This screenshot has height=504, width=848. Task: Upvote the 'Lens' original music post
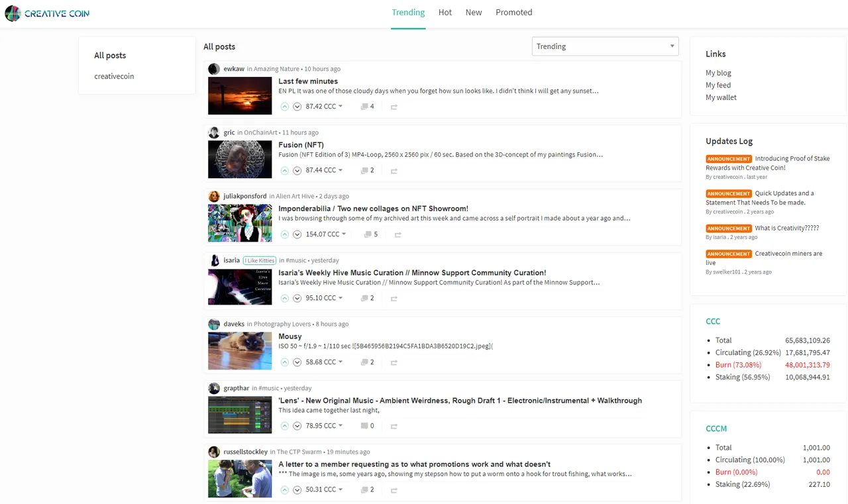tap(285, 426)
